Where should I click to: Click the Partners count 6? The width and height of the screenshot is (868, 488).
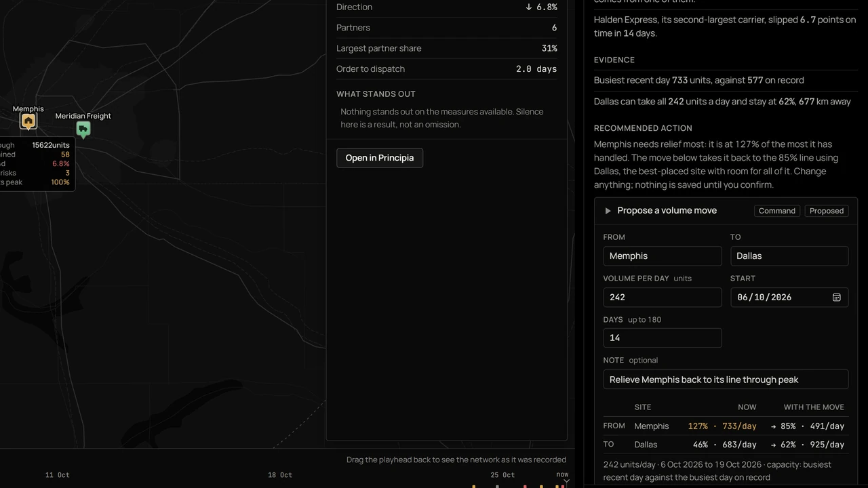point(554,28)
